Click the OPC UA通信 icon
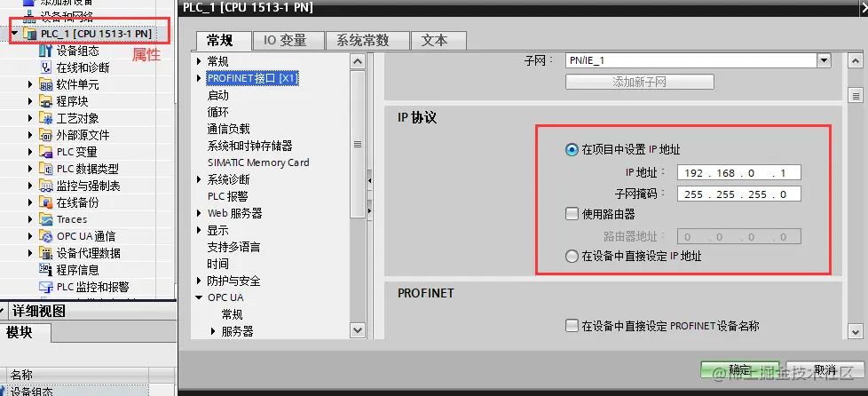This screenshot has width=868, height=396. point(46,236)
